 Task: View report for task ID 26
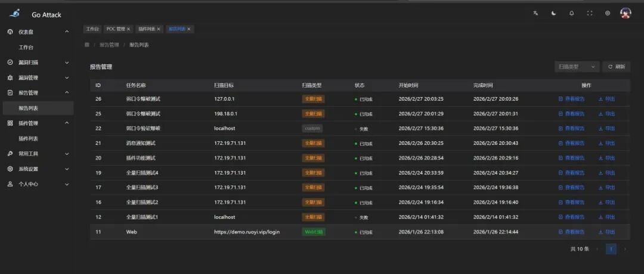(x=571, y=99)
